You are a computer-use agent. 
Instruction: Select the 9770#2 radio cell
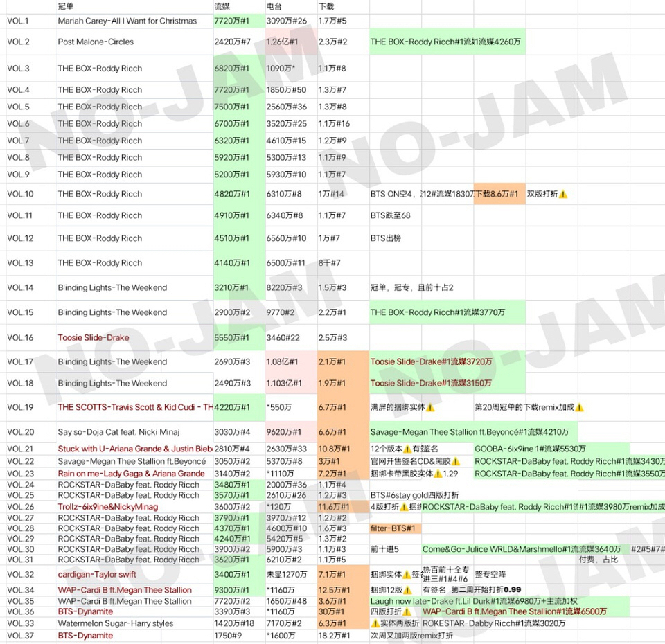292,312
